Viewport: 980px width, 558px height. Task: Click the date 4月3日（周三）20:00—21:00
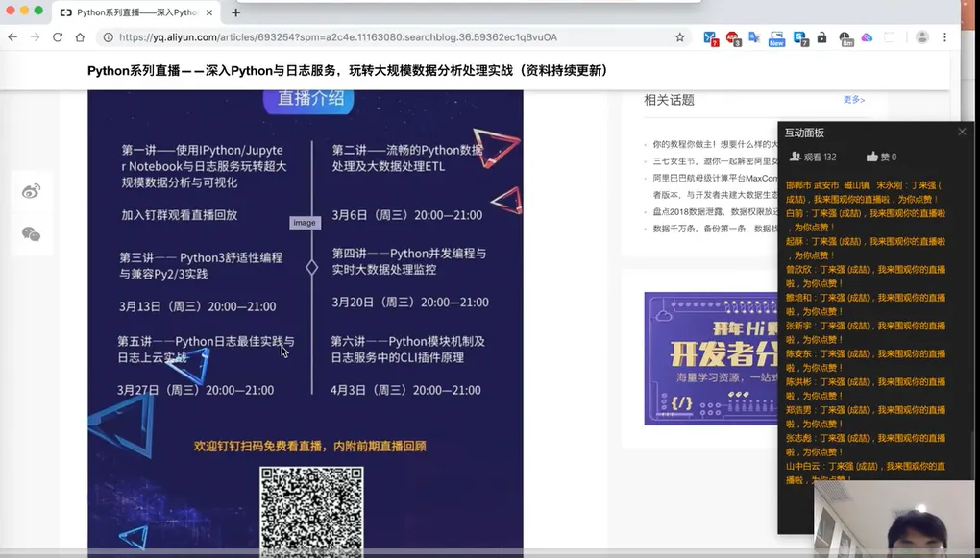point(405,390)
